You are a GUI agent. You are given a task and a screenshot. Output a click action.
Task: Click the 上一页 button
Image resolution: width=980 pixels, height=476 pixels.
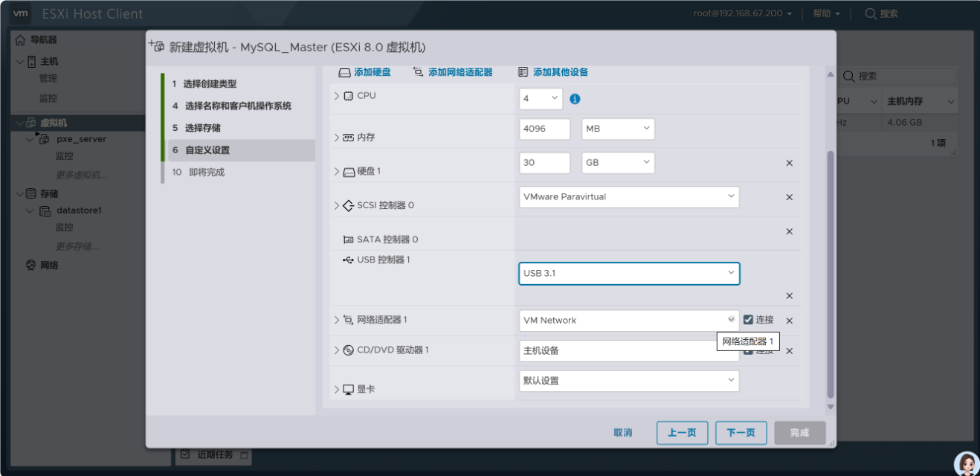[682, 433]
